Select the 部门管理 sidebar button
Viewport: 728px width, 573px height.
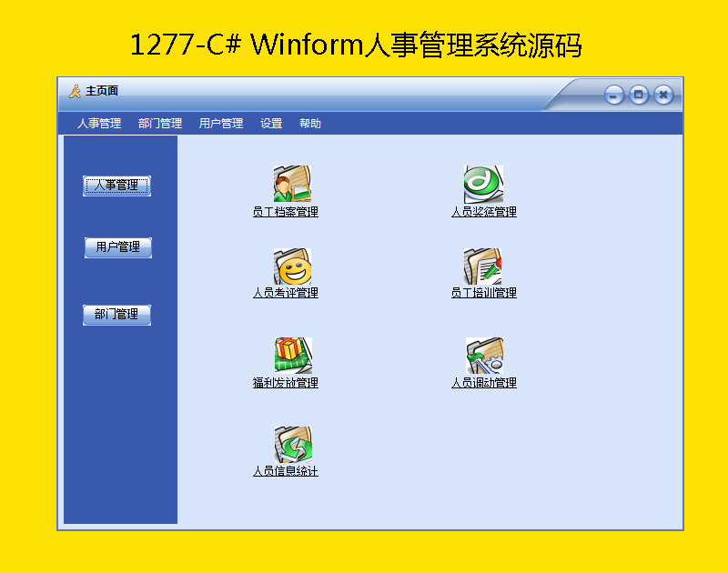116,315
